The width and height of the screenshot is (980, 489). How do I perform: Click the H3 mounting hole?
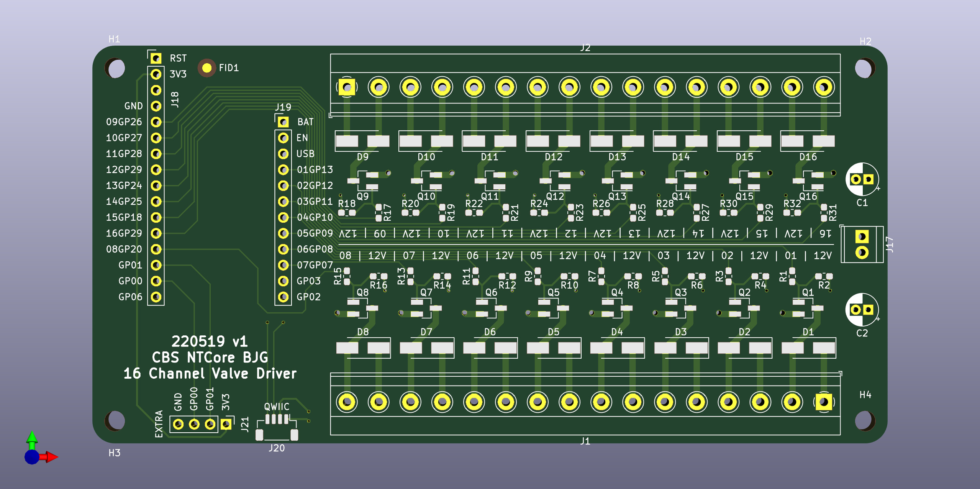115,421
